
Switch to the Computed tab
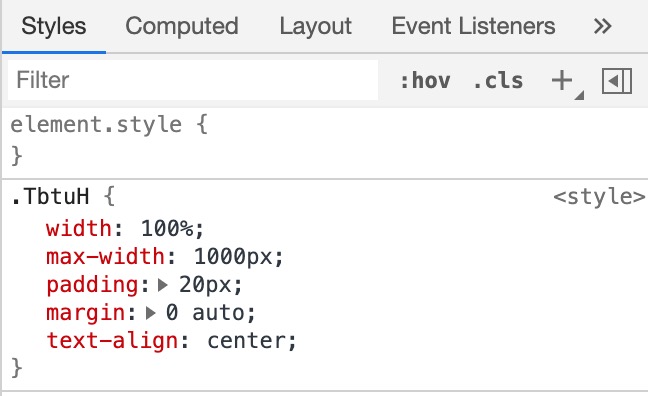182,26
